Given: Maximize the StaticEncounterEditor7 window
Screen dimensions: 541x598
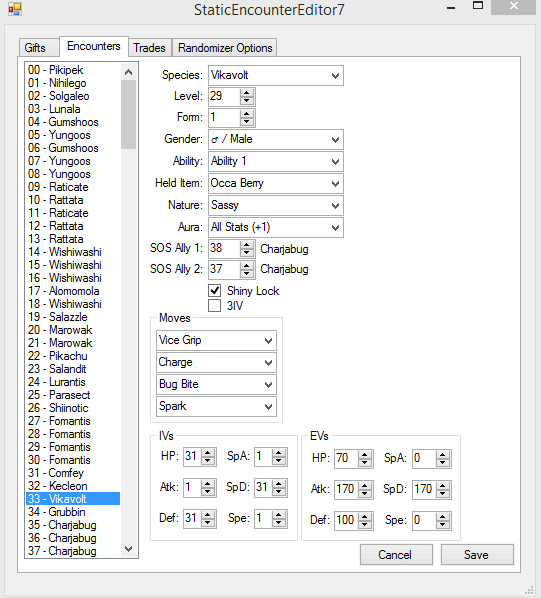Looking at the screenshot, I should pos(478,6).
